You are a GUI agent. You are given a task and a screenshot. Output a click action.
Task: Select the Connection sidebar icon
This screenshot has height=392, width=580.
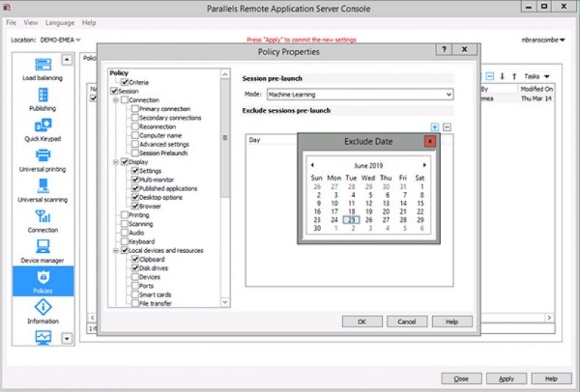43,221
